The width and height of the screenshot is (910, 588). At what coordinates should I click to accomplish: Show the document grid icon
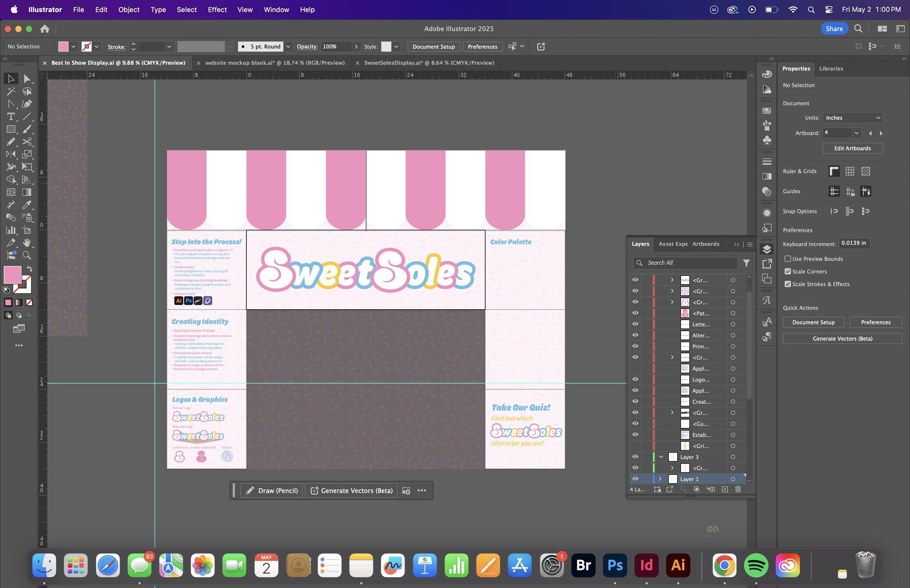tap(850, 171)
